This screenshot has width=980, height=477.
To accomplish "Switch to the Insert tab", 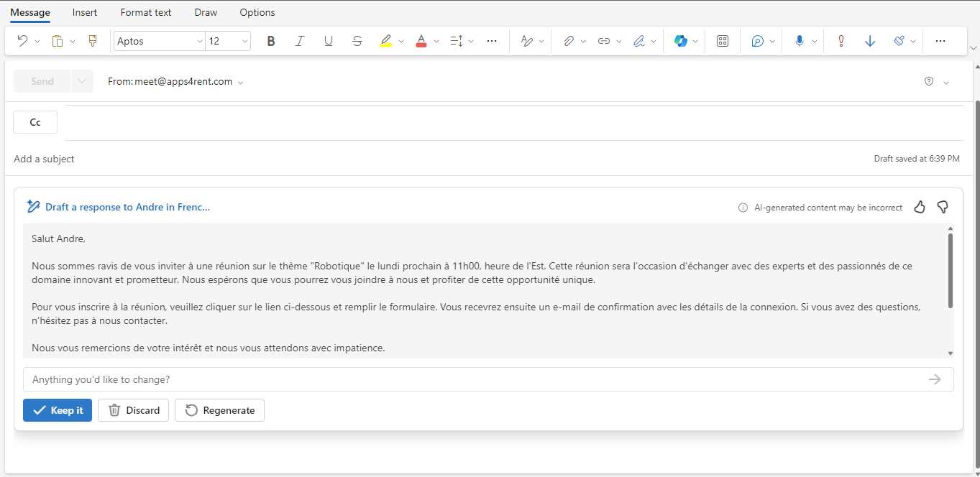I will pos(85,12).
